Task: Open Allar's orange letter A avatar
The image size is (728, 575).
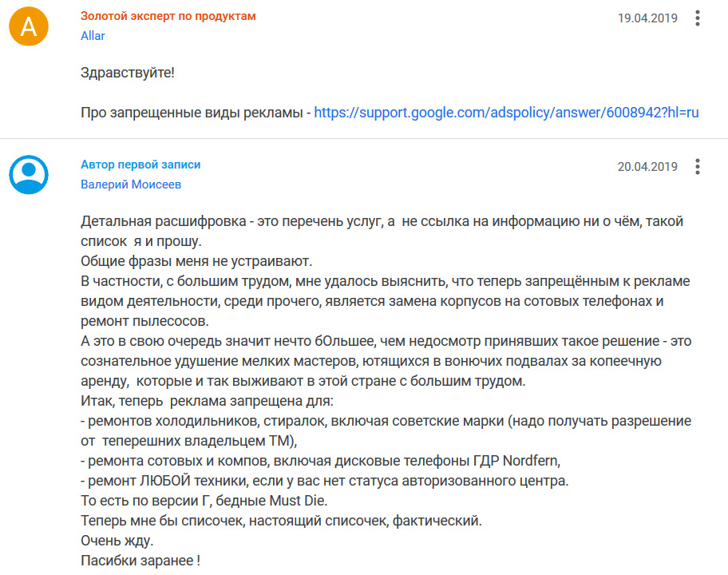Action: [x=29, y=26]
